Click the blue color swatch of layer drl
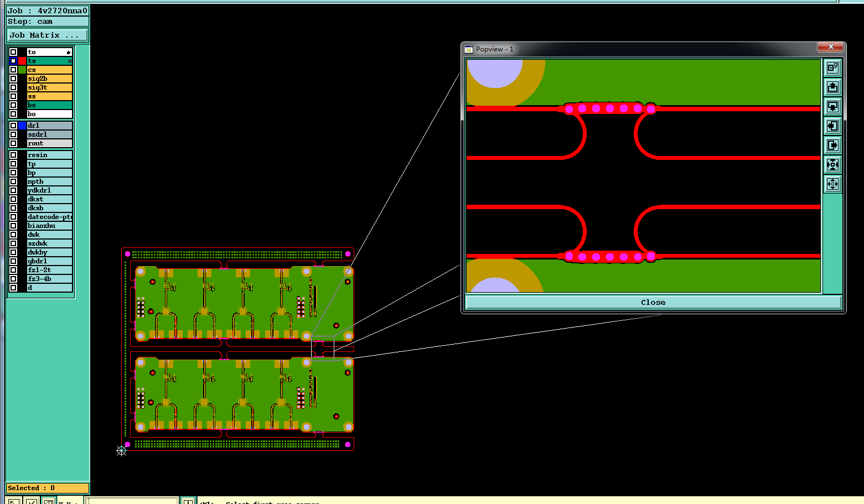The width and height of the screenshot is (864, 504). (x=22, y=126)
